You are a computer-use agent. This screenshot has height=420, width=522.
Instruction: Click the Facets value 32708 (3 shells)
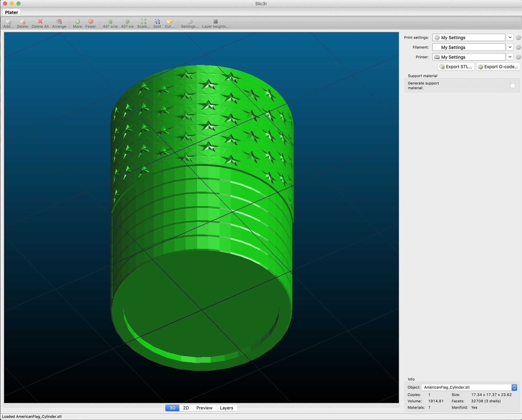[486, 401]
